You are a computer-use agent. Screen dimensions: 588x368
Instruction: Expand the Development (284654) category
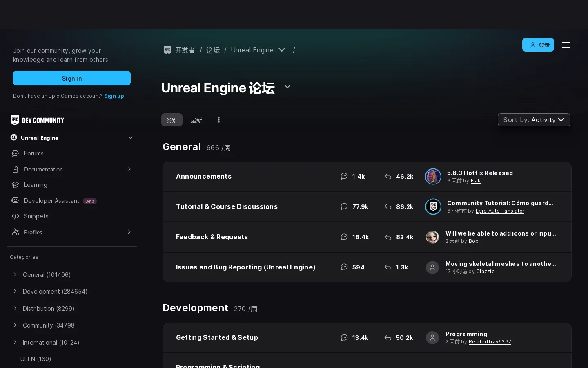(x=15, y=291)
